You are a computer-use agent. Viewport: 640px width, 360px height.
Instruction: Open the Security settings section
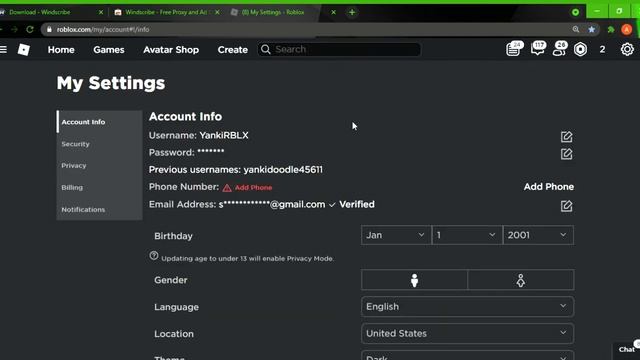pos(99,144)
